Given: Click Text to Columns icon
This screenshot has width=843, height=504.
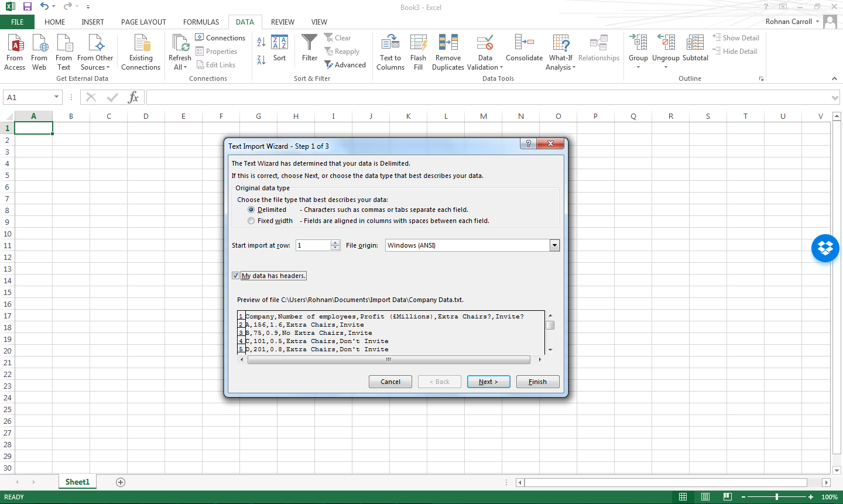Looking at the screenshot, I should coord(390,52).
